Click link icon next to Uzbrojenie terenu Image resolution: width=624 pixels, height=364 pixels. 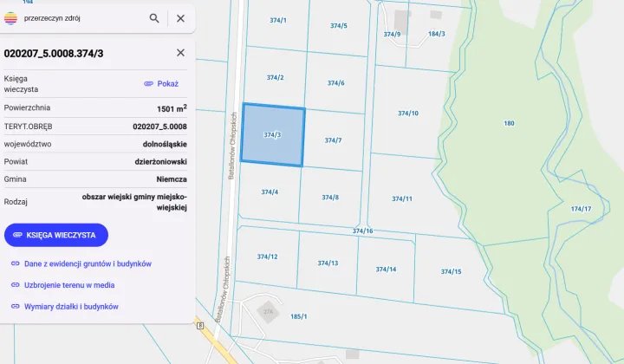[15, 285]
